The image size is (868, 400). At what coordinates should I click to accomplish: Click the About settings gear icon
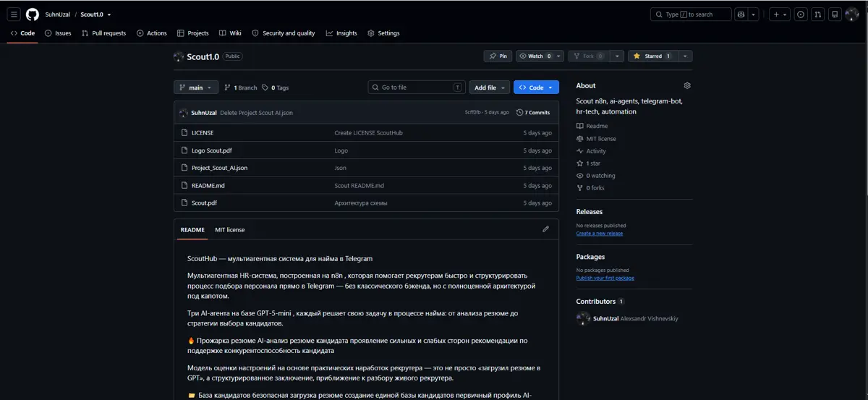(687, 85)
